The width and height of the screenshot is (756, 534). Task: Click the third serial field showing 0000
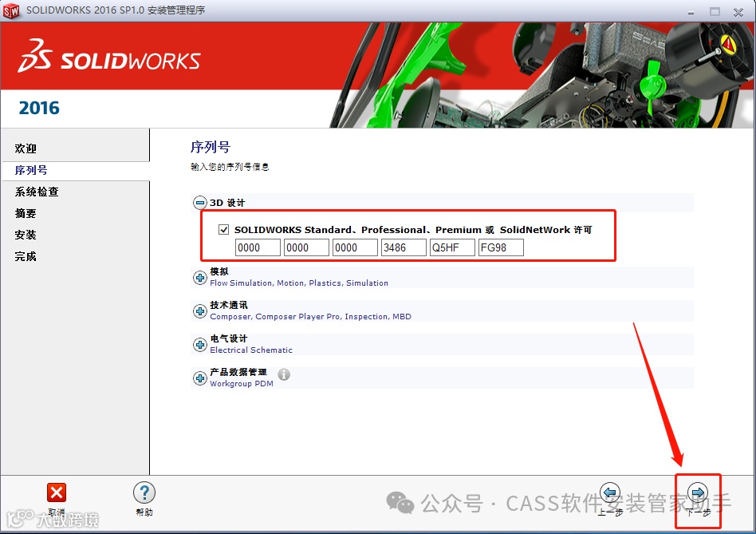(356, 247)
